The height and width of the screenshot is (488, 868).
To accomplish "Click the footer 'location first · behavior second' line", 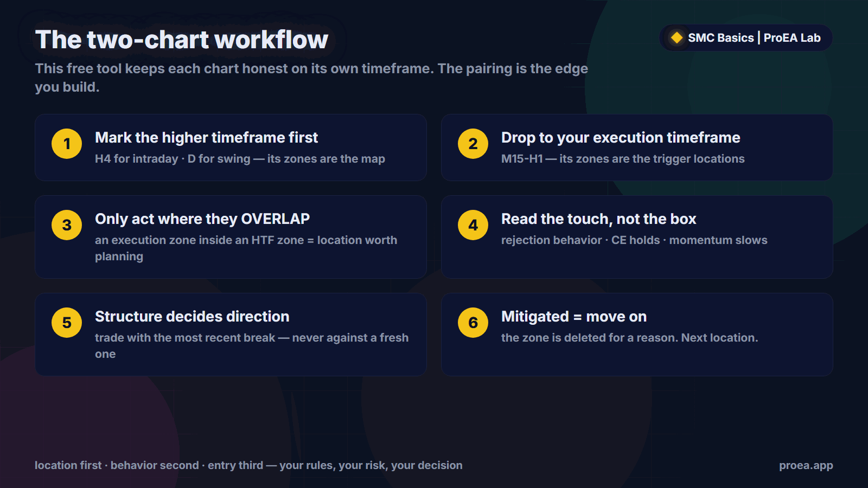I will click(x=248, y=465).
